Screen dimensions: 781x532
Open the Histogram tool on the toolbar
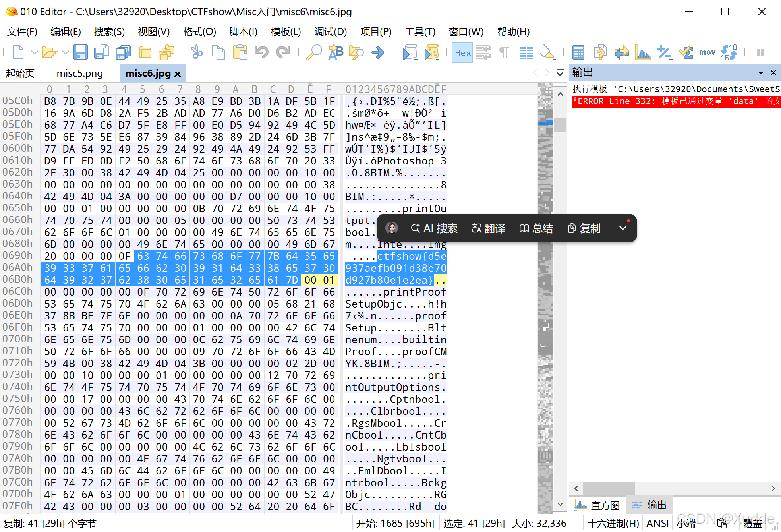[x=643, y=52]
